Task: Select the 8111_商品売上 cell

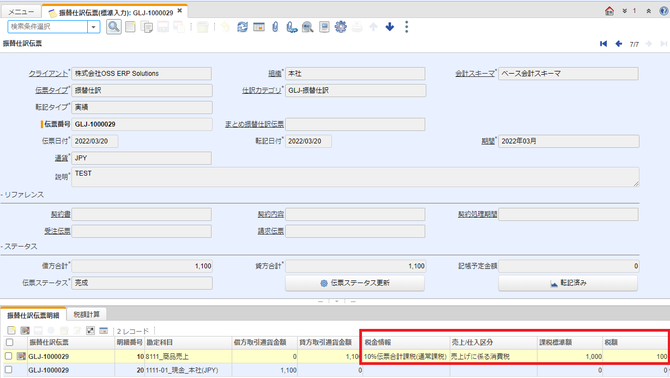Action: (188, 356)
